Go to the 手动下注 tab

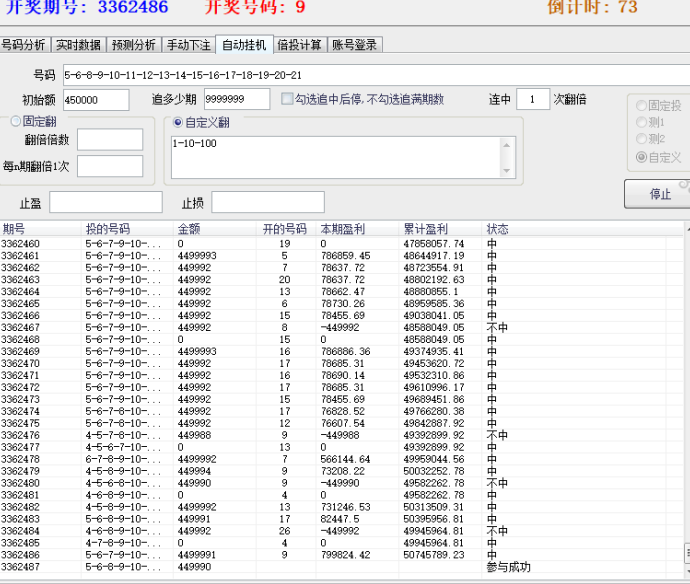(x=189, y=45)
